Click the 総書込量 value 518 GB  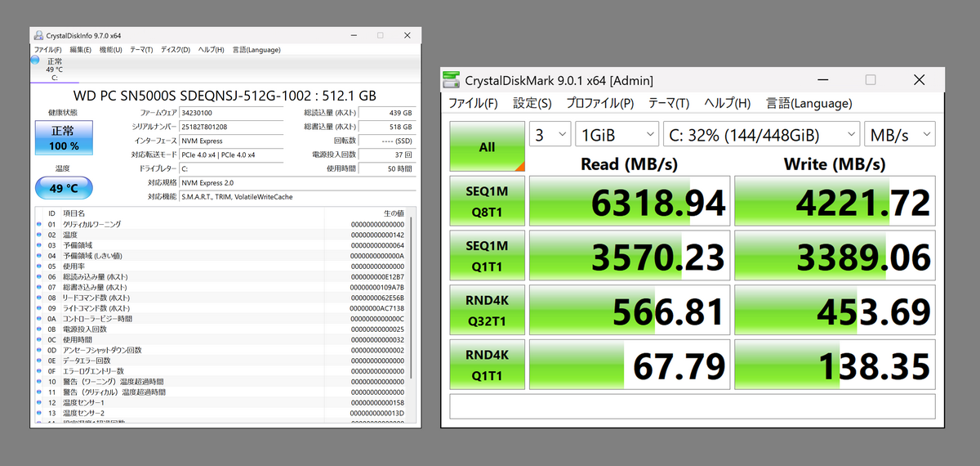[x=387, y=127]
